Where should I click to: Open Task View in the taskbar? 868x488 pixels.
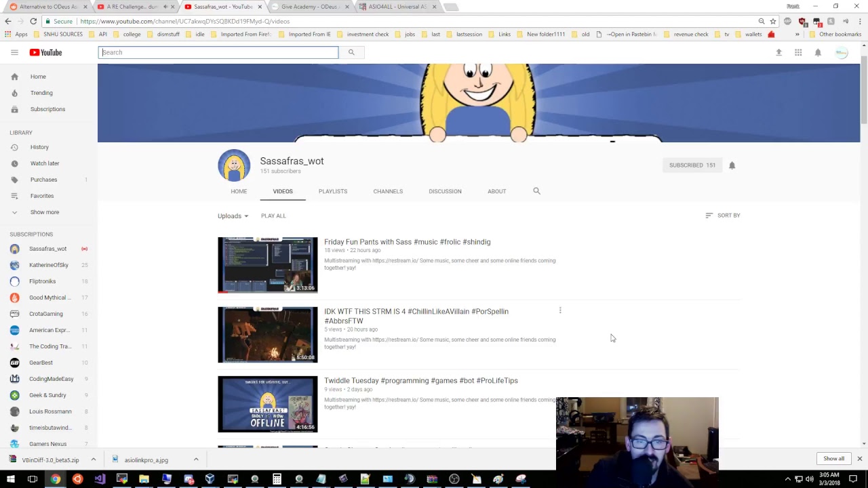[x=33, y=479]
